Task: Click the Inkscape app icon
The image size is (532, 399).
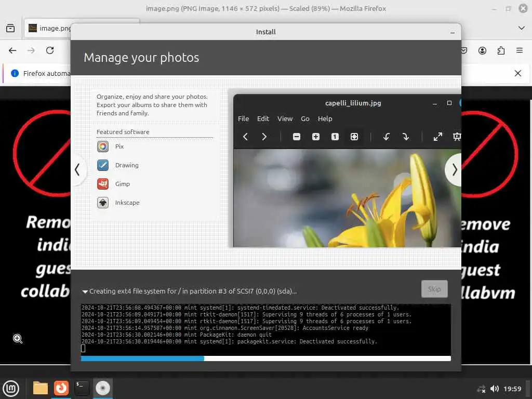Action: click(x=103, y=203)
